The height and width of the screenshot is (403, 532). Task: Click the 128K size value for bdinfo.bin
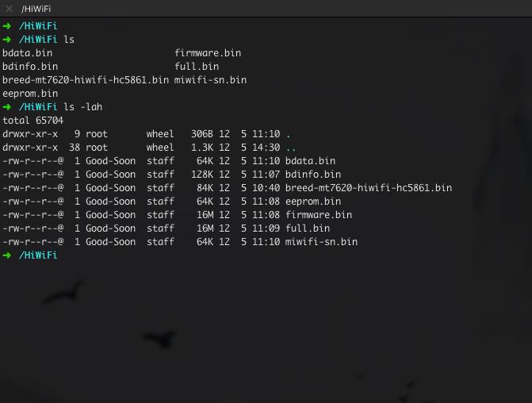tap(202, 175)
